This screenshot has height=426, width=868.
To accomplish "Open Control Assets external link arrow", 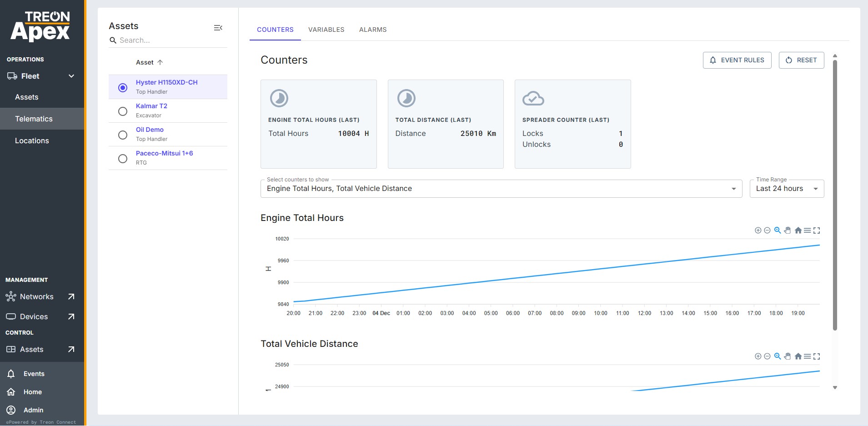I will [x=71, y=349].
